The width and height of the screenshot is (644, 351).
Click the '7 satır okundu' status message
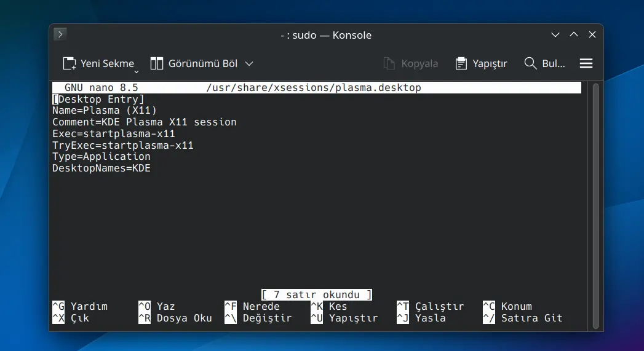point(317,295)
